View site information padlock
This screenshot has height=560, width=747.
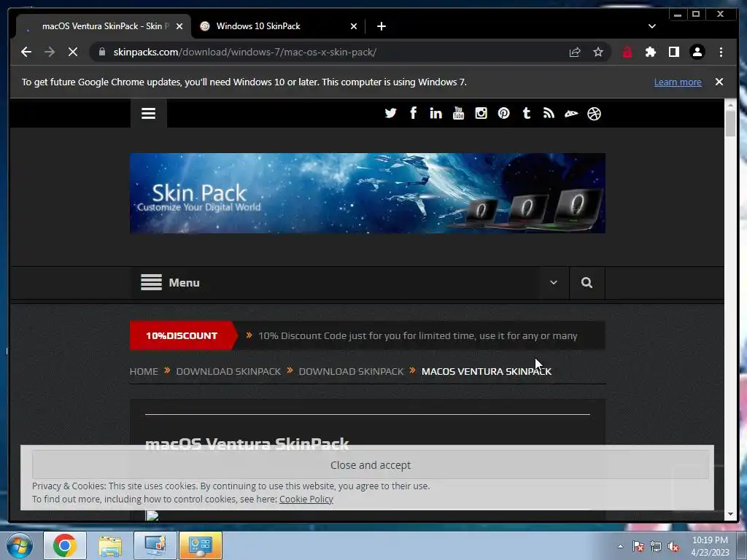click(x=102, y=52)
